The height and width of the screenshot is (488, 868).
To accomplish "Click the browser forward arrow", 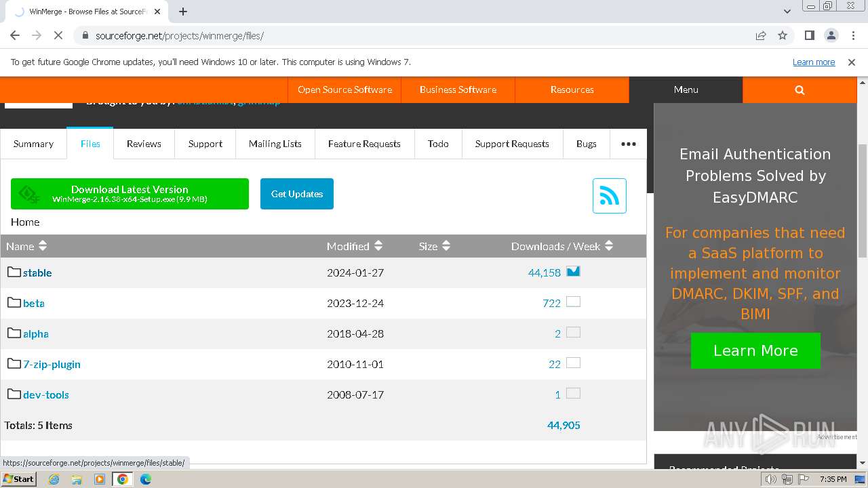I will pyautogui.click(x=37, y=36).
